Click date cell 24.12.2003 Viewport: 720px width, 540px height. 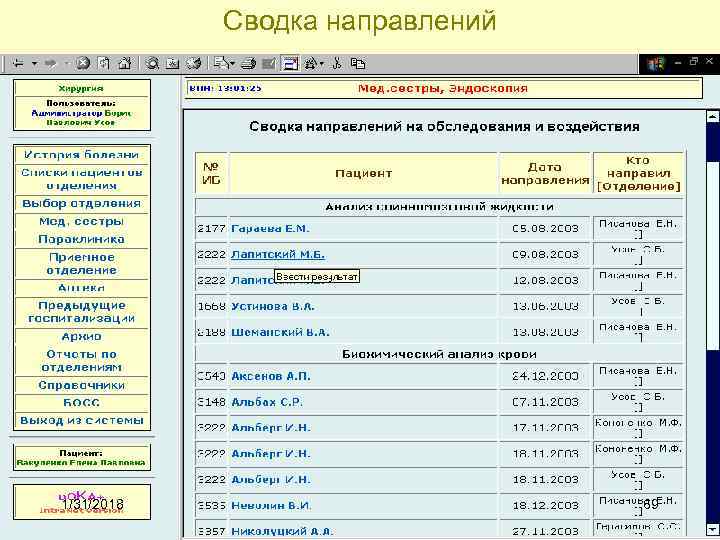click(545, 376)
